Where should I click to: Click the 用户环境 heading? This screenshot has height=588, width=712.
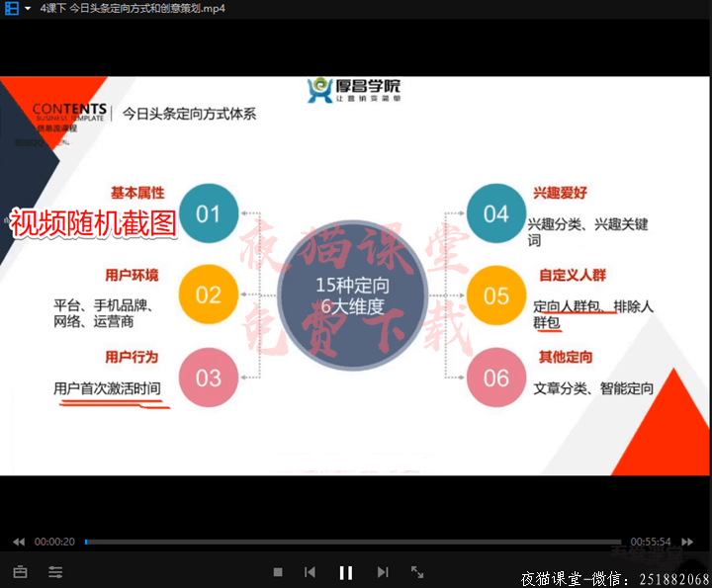[133, 275]
